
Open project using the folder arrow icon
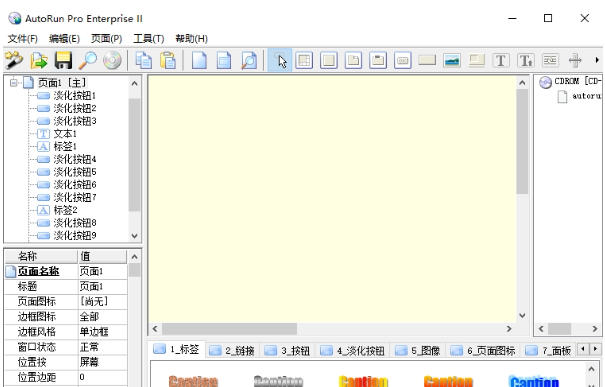[x=39, y=61]
